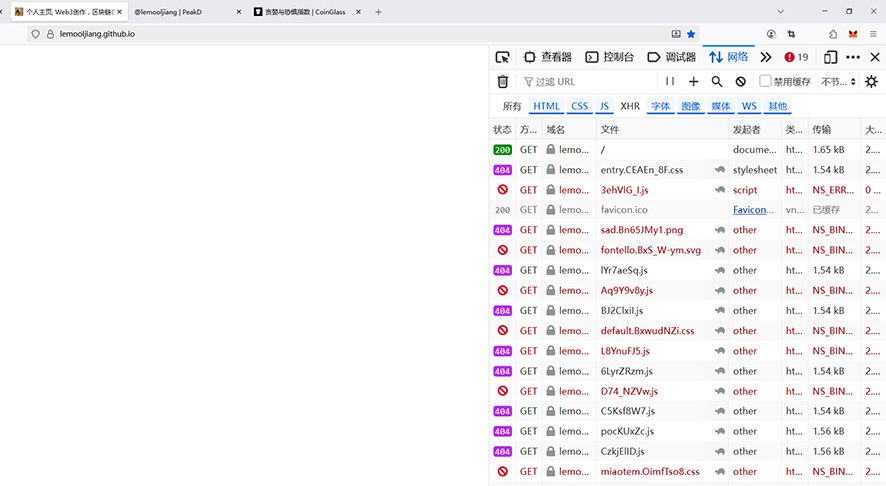The width and height of the screenshot is (886, 486).
Task: Click the red error count badge
Action: [796, 57]
